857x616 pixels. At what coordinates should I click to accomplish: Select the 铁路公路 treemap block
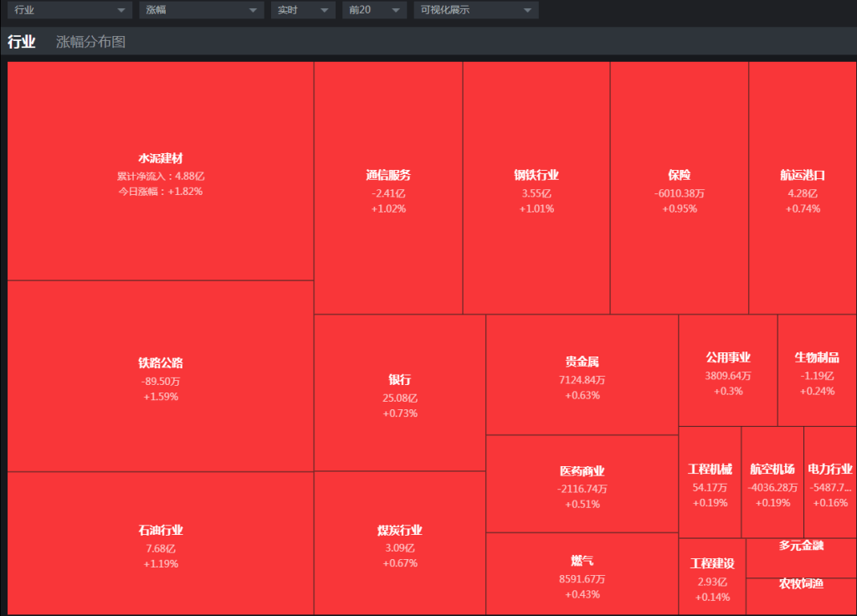(160, 376)
